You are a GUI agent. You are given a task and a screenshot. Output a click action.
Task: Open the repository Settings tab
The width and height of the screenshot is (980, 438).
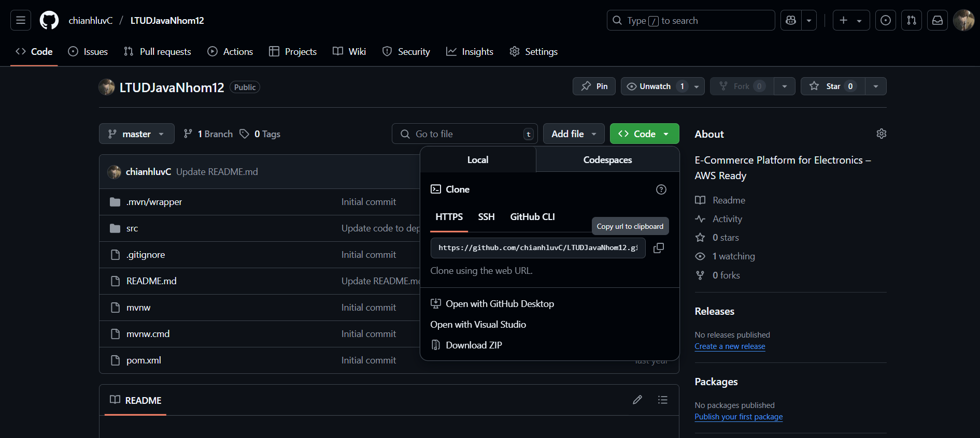[534, 52]
